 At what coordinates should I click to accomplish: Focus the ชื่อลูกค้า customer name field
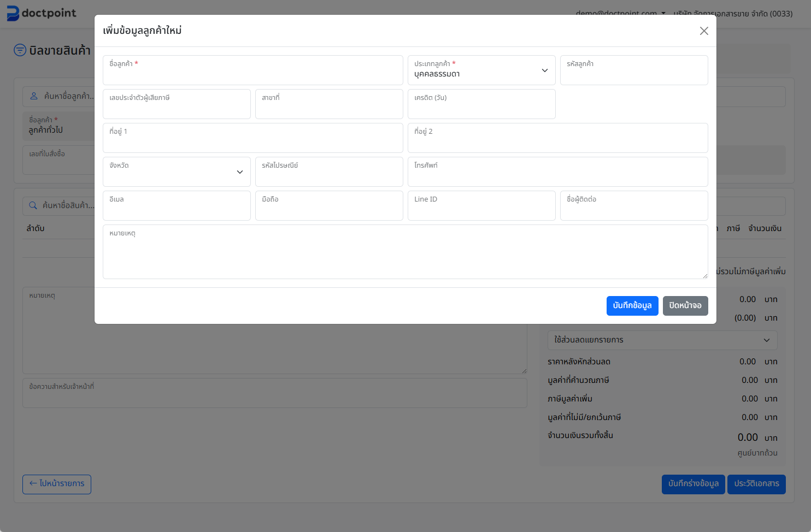pyautogui.click(x=252, y=73)
